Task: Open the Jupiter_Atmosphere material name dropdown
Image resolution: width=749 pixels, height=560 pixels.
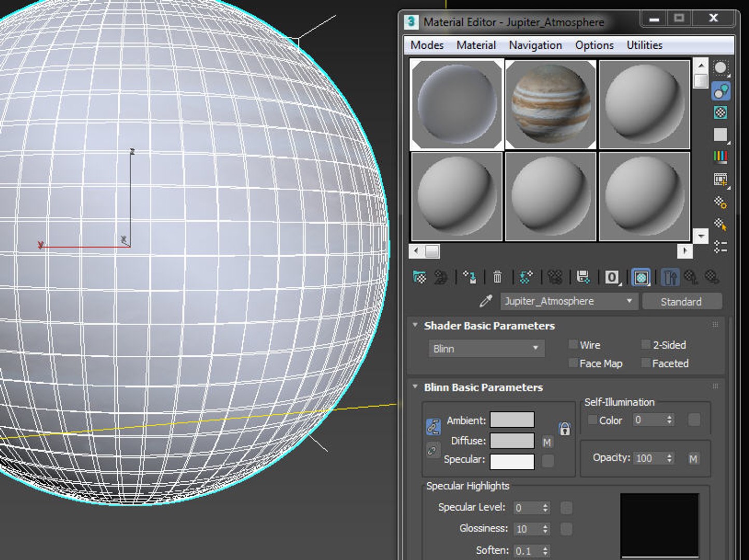Action: pos(568,301)
